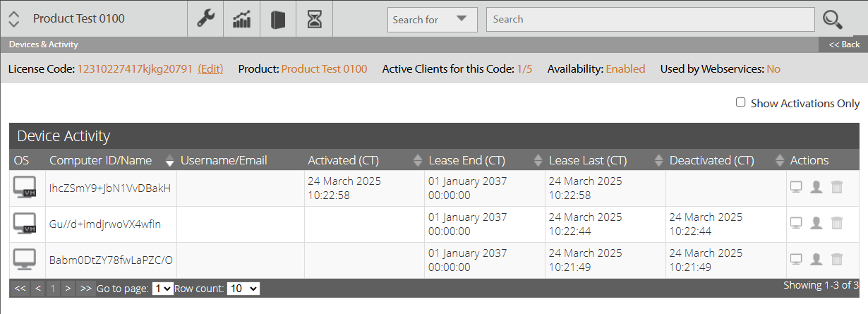Go to last page with >> button
The image size is (868, 314).
85,288
